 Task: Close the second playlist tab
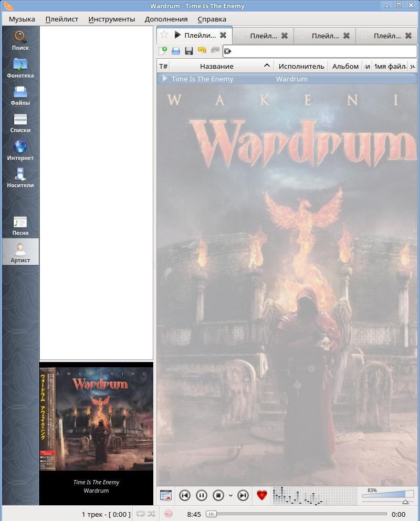(285, 36)
